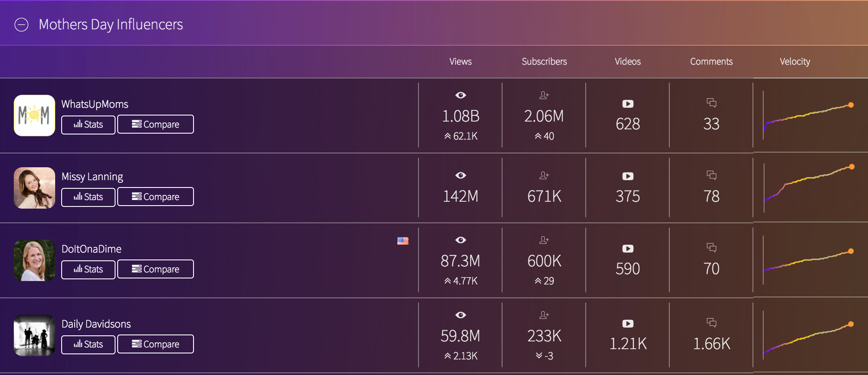Sort by the Views column header

(x=460, y=62)
